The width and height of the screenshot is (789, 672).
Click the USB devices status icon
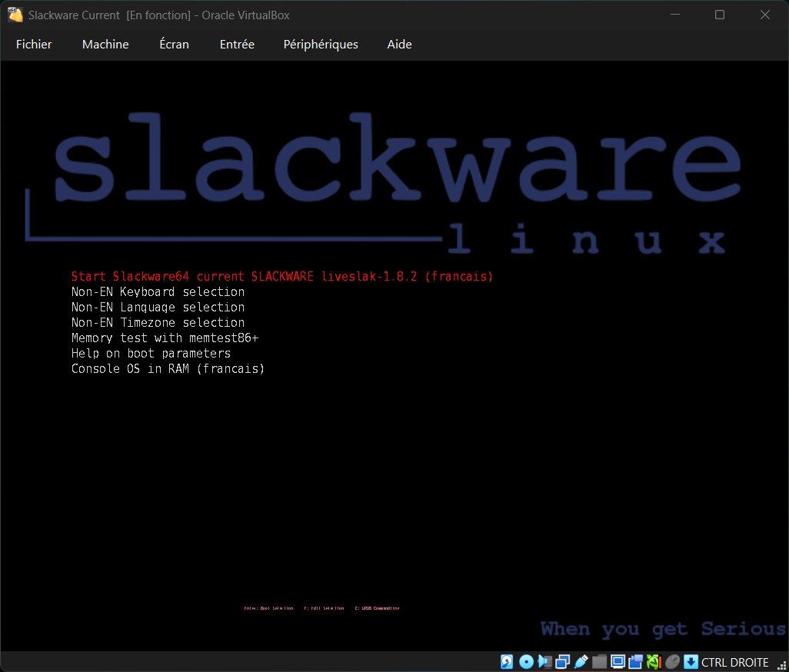[x=581, y=662]
